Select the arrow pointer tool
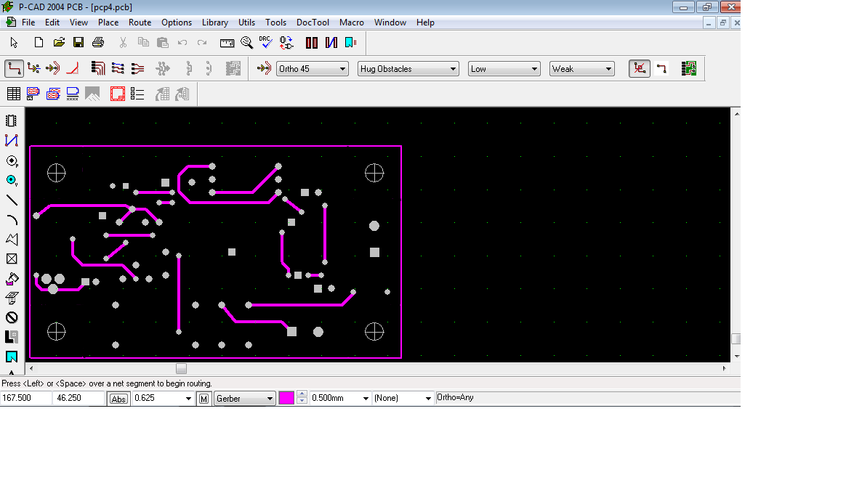This screenshot has height=504, width=854. pyautogui.click(x=14, y=42)
